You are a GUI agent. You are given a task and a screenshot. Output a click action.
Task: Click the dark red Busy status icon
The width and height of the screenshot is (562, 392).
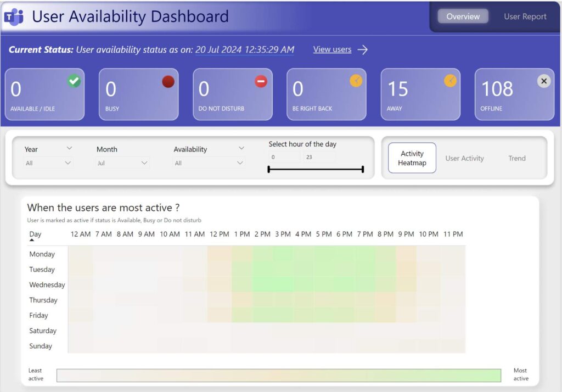[168, 81]
